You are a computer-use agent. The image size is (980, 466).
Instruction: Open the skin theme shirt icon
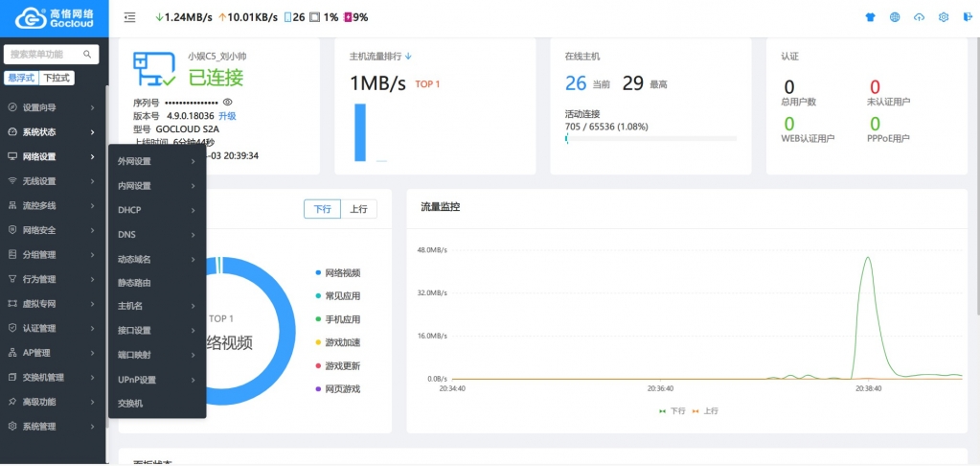(x=871, y=17)
